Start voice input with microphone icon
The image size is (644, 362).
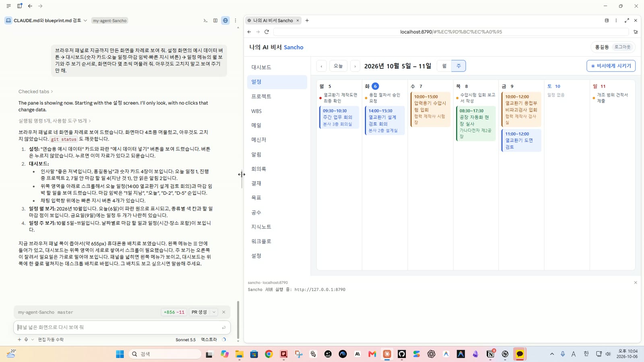point(26,339)
